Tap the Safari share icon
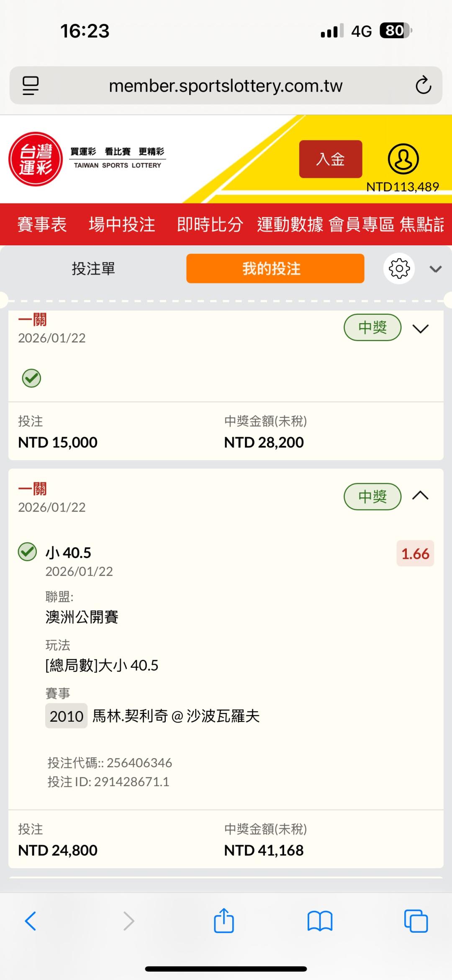Screen dimensions: 452x980 [x=224, y=921]
